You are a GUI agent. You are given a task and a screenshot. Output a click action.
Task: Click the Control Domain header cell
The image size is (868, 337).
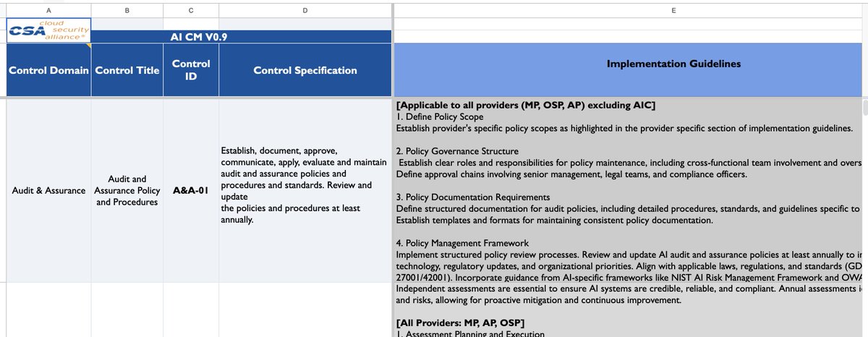pyautogui.click(x=48, y=70)
